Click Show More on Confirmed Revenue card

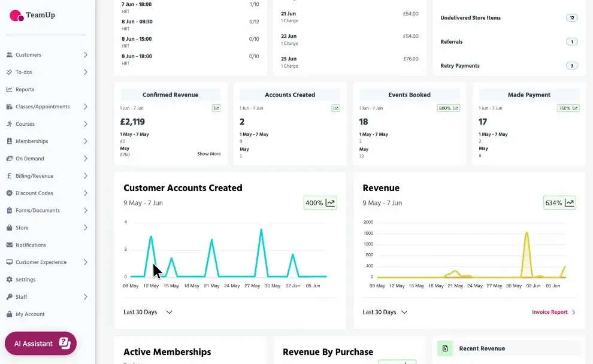(x=208, y=154)
